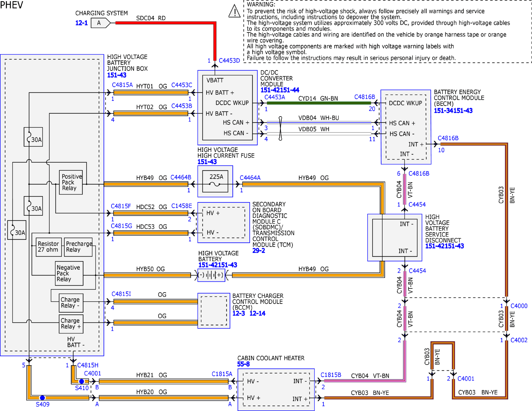Click connector label C4453B
The image size is (532, 411).
(x=182, y=106)
